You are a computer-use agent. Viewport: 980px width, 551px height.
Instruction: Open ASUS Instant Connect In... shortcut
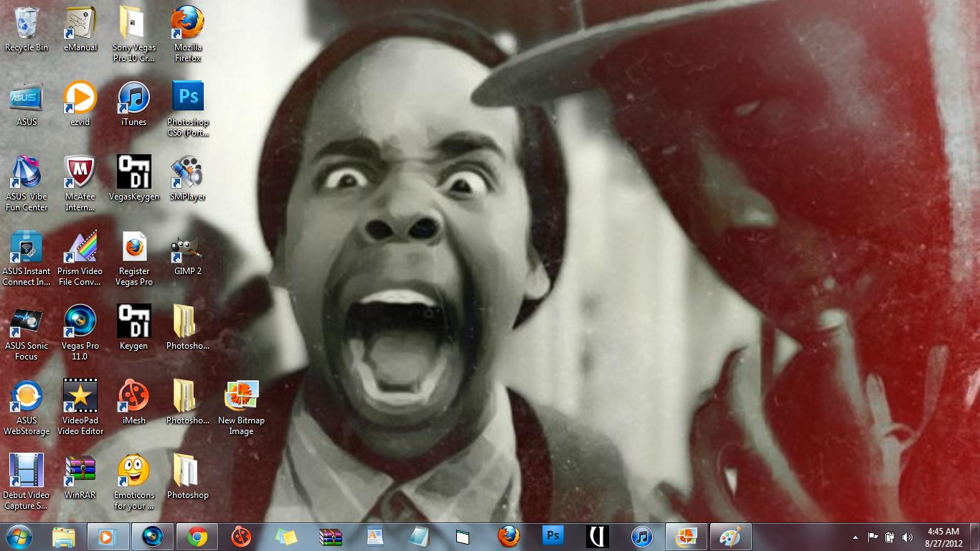tap(27, 258)
